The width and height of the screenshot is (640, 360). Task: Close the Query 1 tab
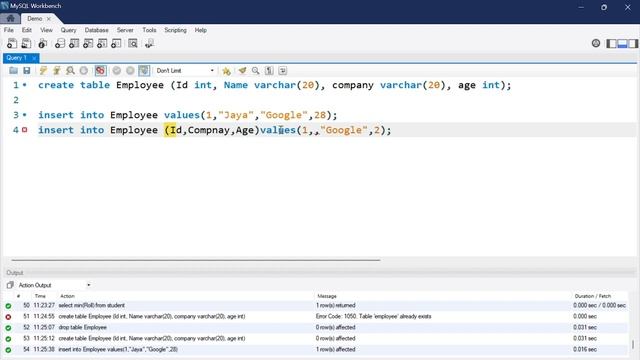click(34, 58)
